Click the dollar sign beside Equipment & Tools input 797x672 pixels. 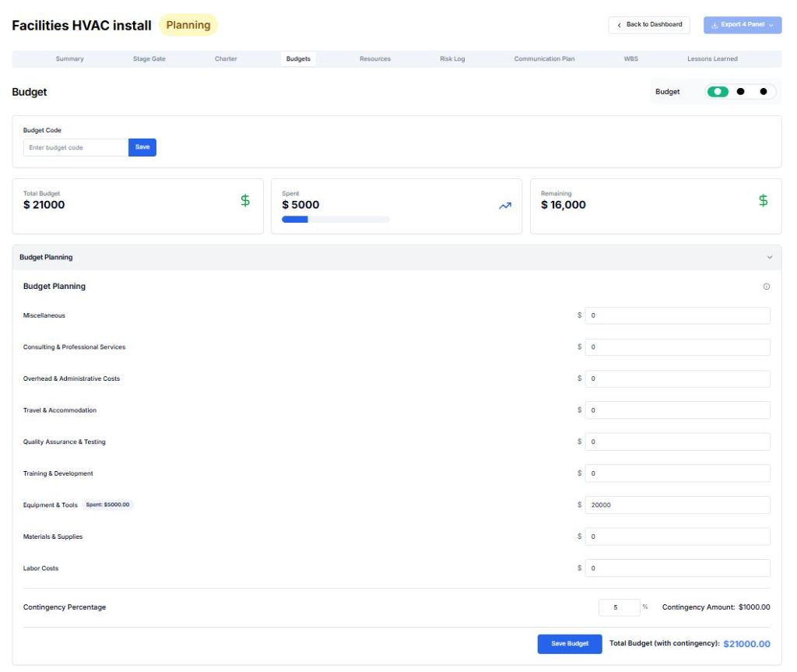pos(579,505)
